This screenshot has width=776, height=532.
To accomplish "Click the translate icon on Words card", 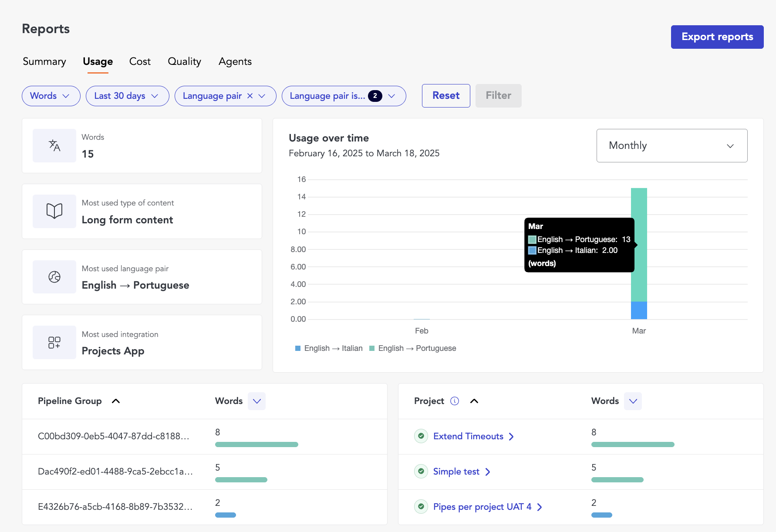I will (54, 145).
